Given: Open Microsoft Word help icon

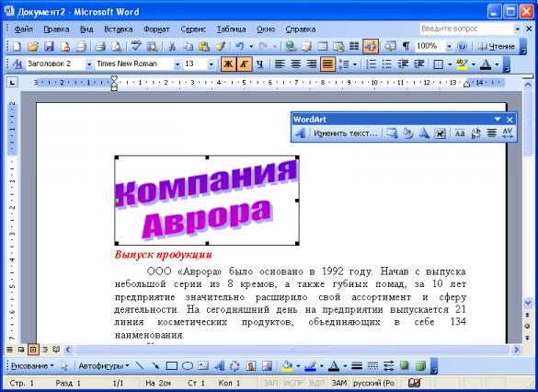Looking at the screenshot, I should [463, 46].
